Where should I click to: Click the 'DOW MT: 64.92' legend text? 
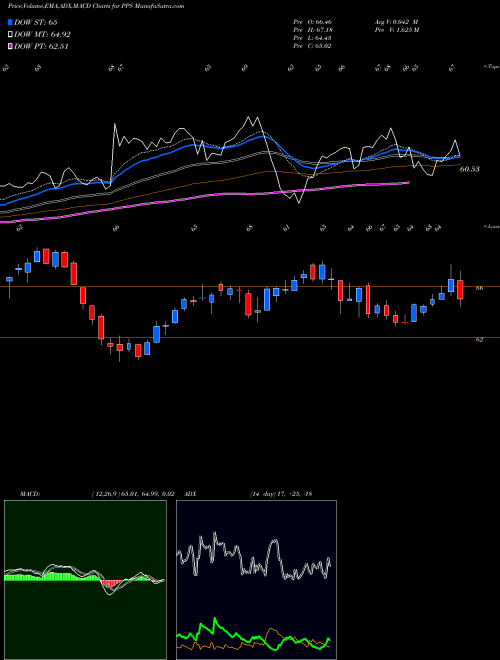(42, 35)
